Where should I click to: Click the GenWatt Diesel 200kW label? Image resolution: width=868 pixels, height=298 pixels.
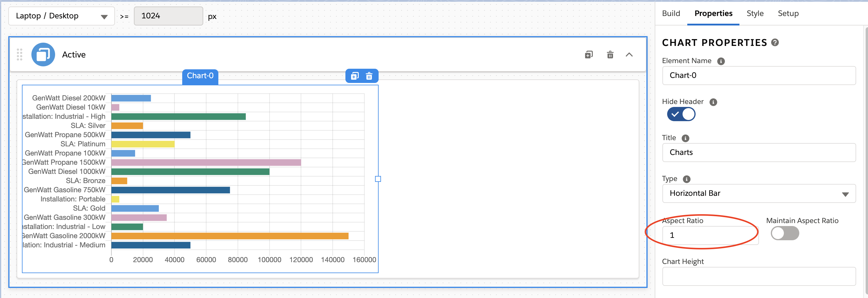[x=69, y=98]
